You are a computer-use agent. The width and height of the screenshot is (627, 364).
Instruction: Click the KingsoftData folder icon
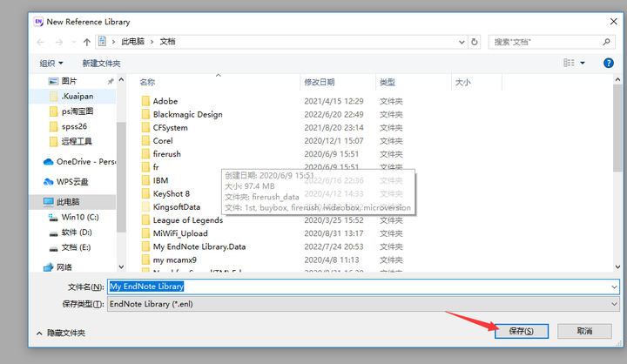tap(145, 206)
